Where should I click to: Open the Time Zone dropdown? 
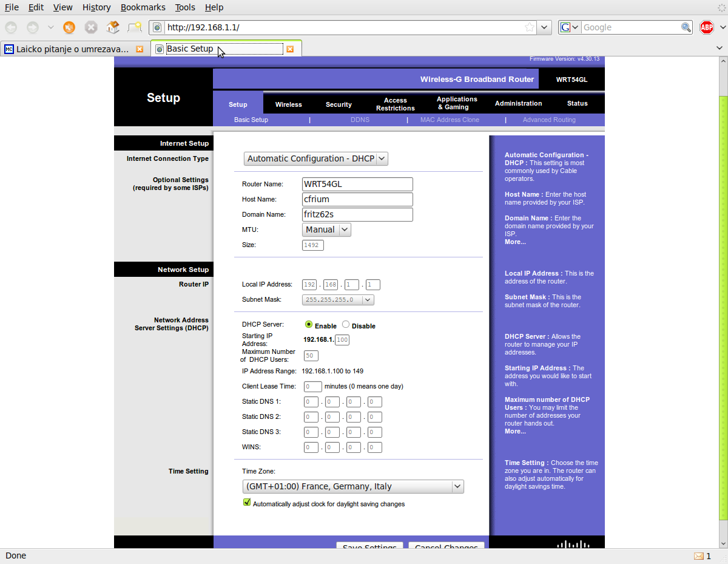coord(353,486)
